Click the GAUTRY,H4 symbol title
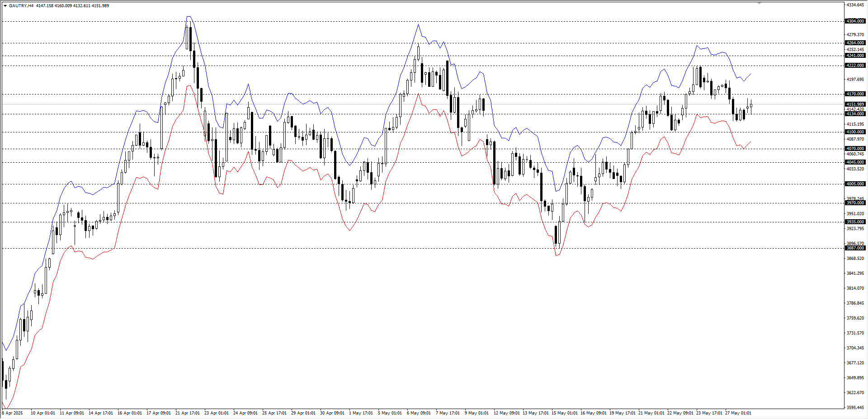This screenshot has height=419, width=868. point(21,6)
